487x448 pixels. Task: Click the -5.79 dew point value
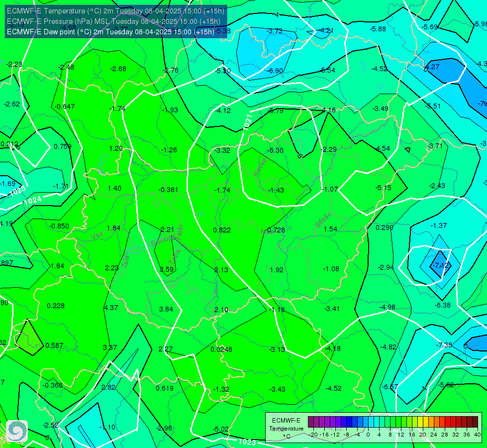[275, 111]
